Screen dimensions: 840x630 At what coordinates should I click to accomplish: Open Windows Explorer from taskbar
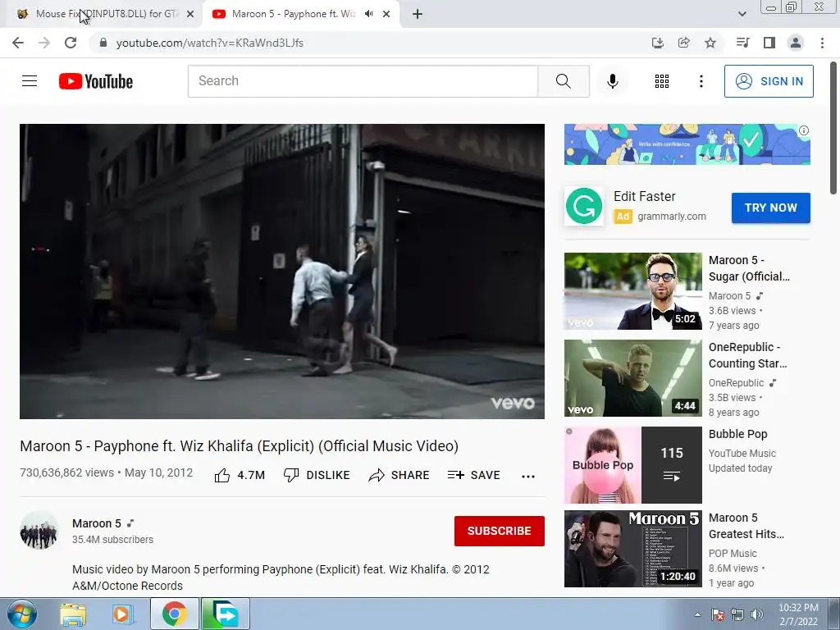pos(73,614)
